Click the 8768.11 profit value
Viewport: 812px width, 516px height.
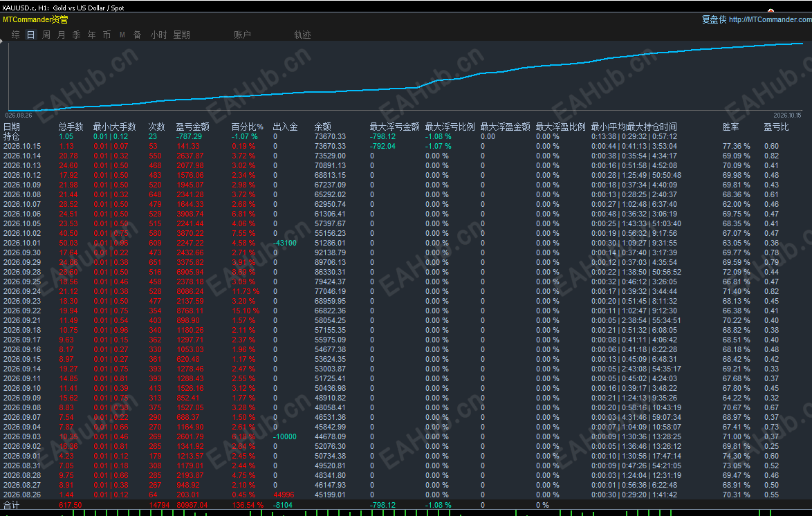(x=190, y=311)
